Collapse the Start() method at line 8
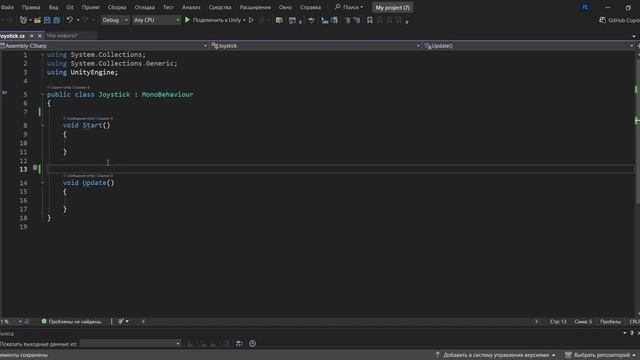This screenshot has width=640, height=360. (42, 125)
